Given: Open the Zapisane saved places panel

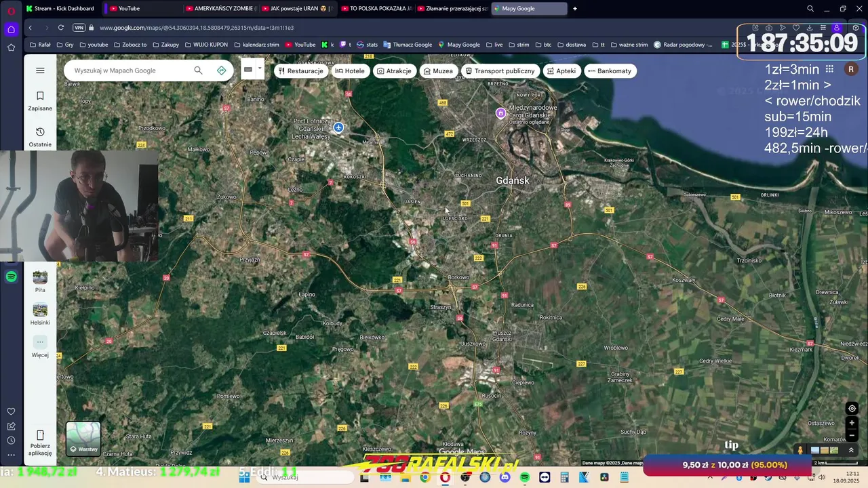Looking at the screenshot, I should coord(40,100).
